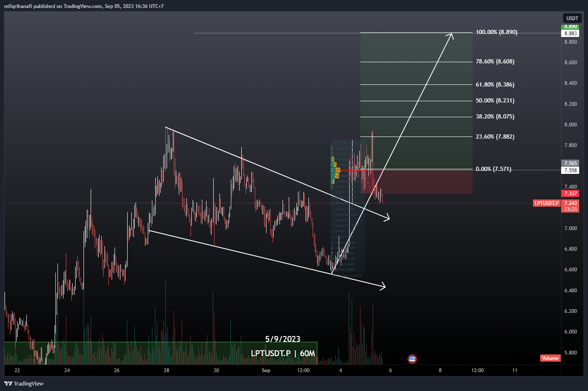Click the 0.00% (7.571) Fibonacci label
Screen dimensions: 588x391
pos(494,169)
